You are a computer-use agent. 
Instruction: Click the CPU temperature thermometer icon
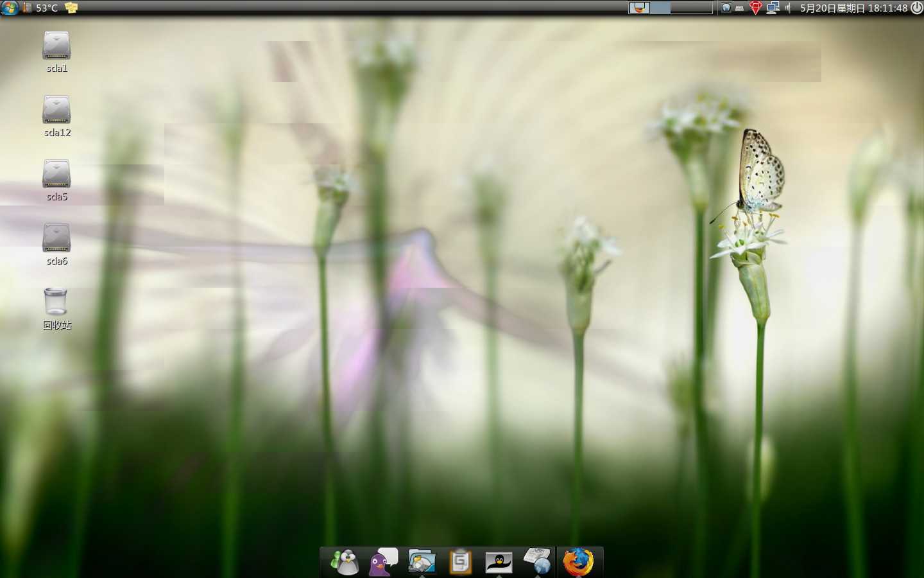[x=27, y=8]
